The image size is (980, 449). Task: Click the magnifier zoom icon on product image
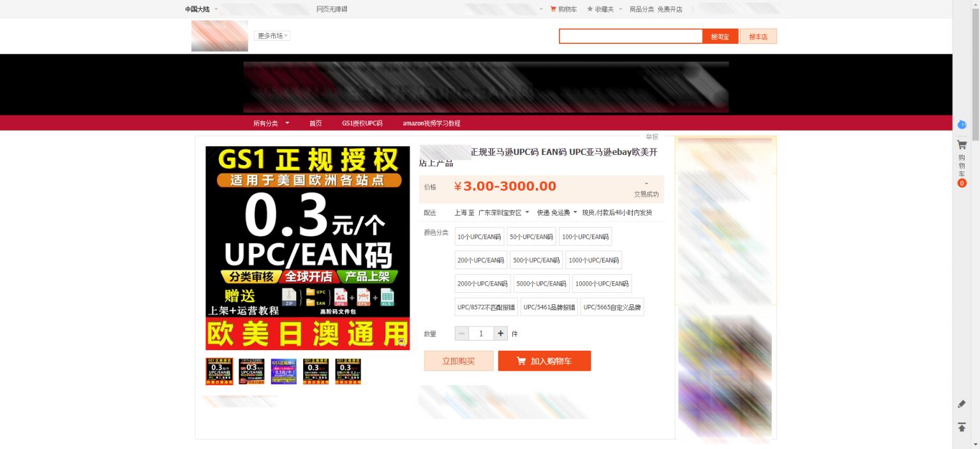tap(402, 342)
